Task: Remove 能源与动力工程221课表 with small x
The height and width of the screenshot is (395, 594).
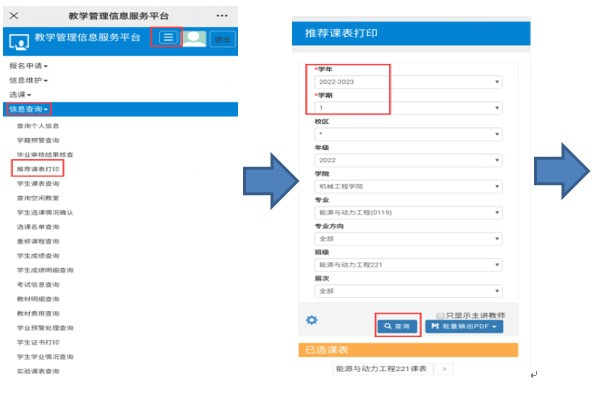Action: 444,369
